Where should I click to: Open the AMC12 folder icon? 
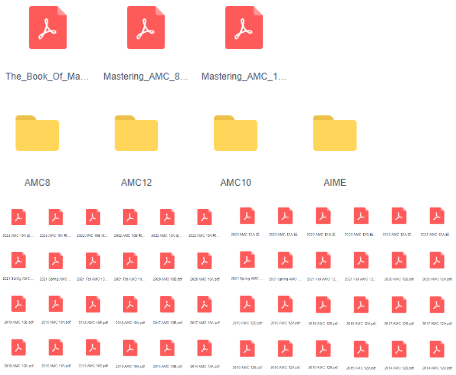coord(136,133)
